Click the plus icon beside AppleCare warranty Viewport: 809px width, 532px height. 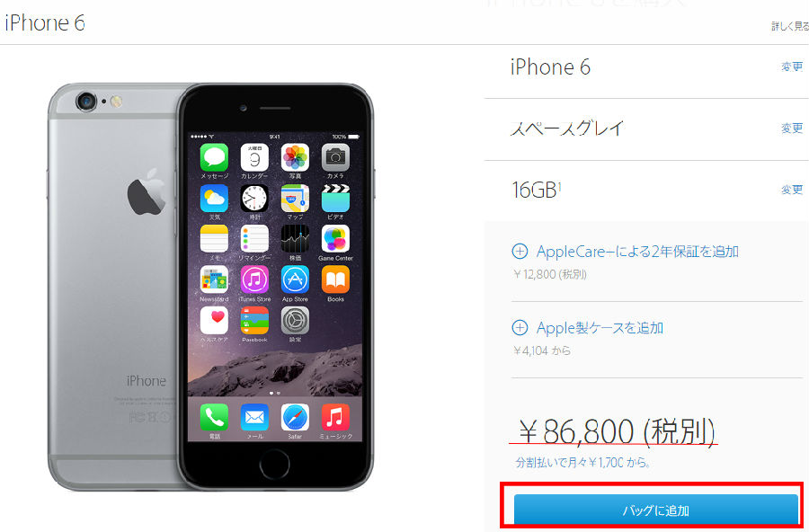pos(520,252)
